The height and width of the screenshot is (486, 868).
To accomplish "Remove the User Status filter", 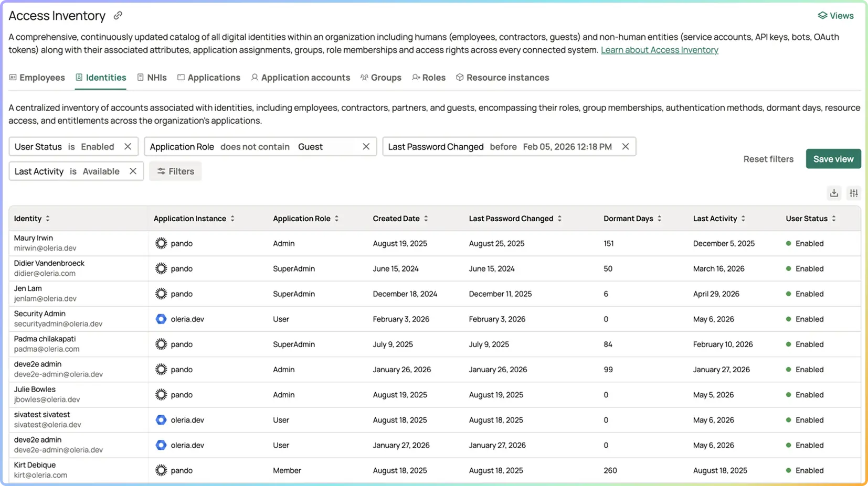I will tap(128, 147).
